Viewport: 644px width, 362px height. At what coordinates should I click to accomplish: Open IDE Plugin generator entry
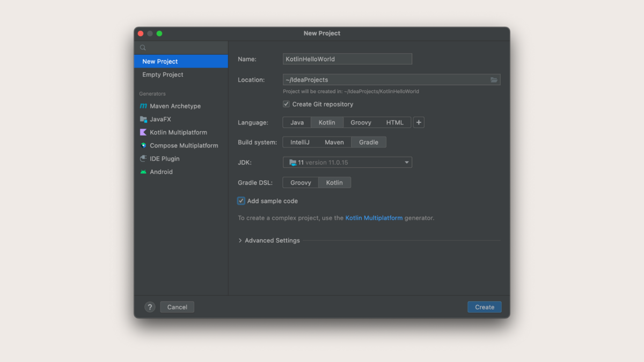[181, 159]
